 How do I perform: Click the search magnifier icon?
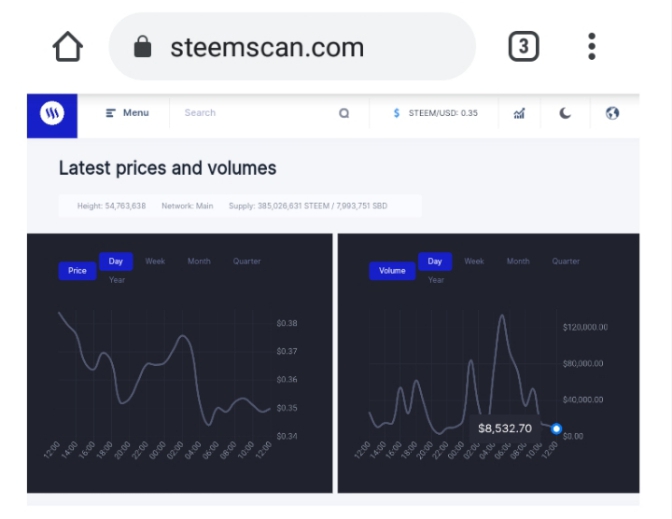(344, 113)
